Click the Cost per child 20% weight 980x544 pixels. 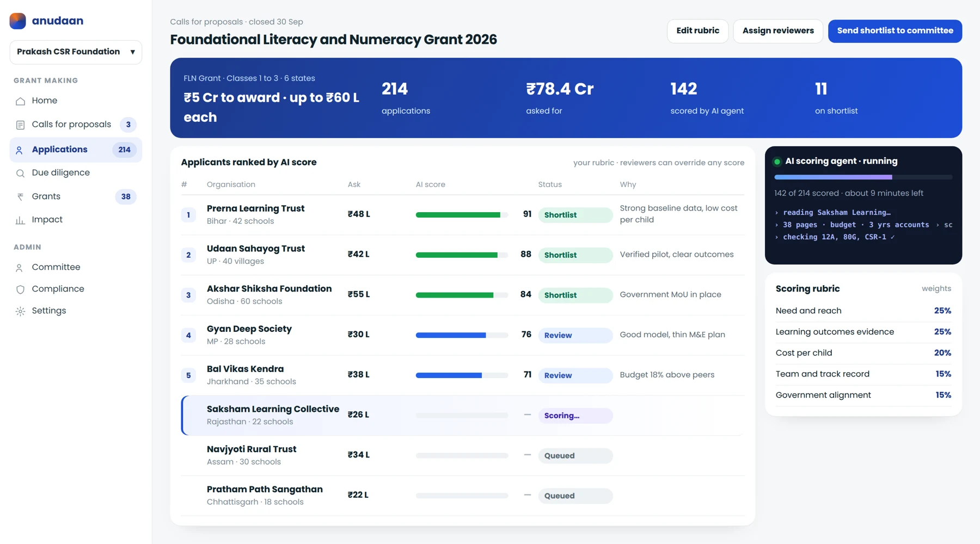942,353
